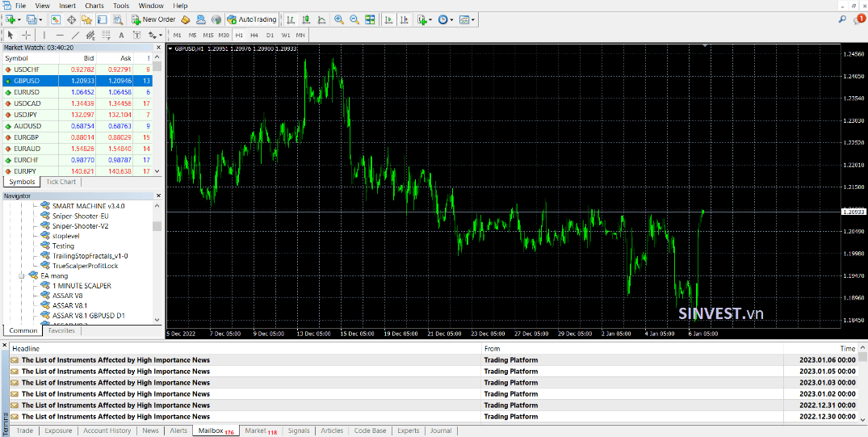The height and width of the screenshot is (437, 868).
Task: Open the Charts menu
Action: click(94, 6)
